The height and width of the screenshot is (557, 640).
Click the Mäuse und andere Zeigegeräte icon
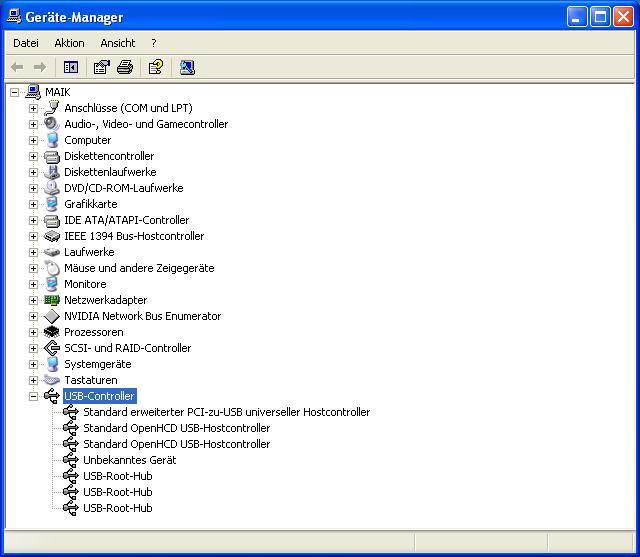(52, 268)
